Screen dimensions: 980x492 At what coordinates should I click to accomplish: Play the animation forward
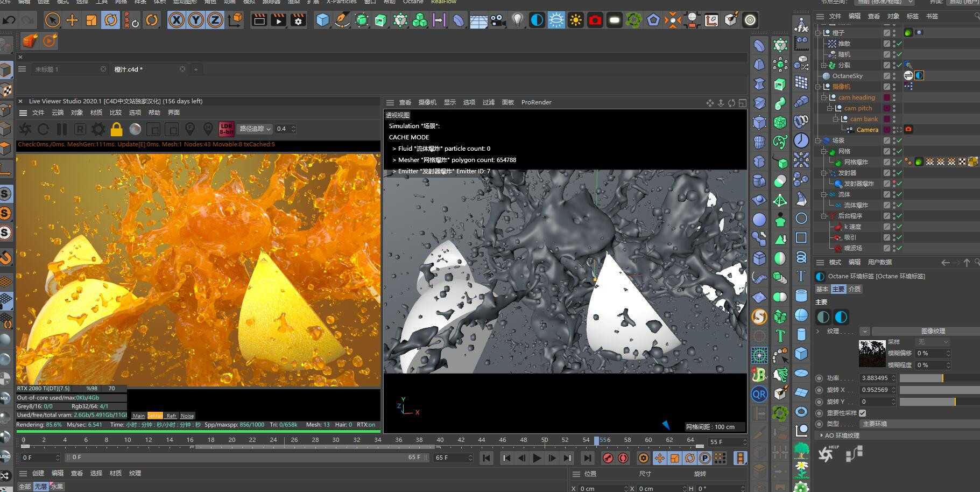[537, 458]
